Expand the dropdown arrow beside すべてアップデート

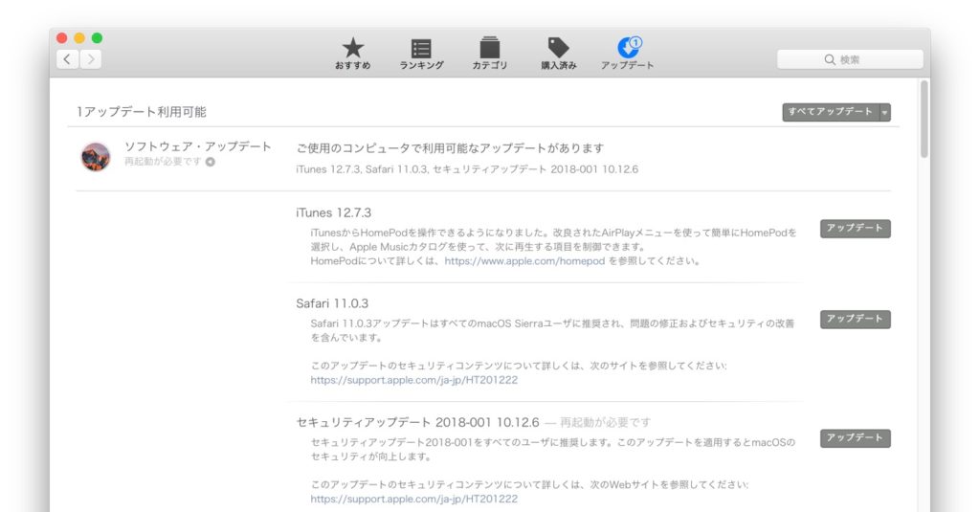885,113
